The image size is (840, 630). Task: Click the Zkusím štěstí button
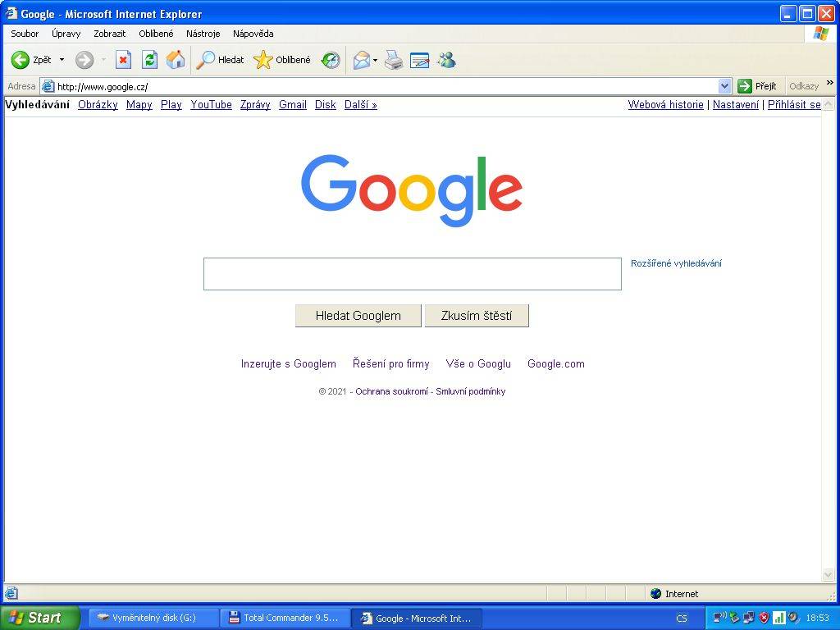click(477, 316)
